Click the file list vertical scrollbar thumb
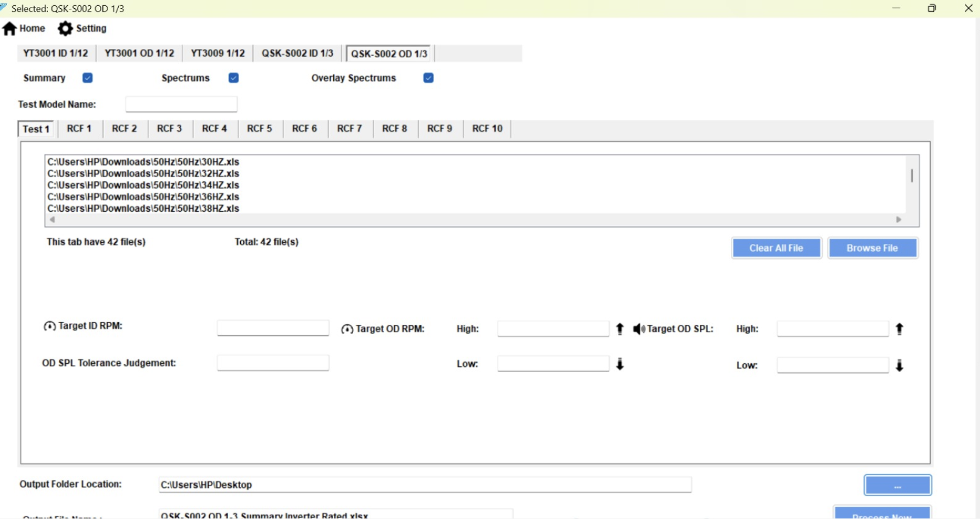The image size is (980, 519). tap(911, 176)
